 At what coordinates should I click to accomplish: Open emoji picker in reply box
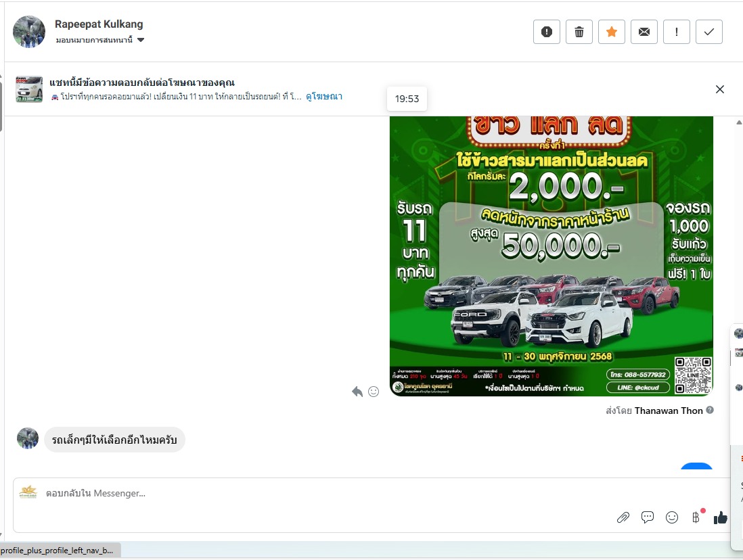(x=672, y=517)
